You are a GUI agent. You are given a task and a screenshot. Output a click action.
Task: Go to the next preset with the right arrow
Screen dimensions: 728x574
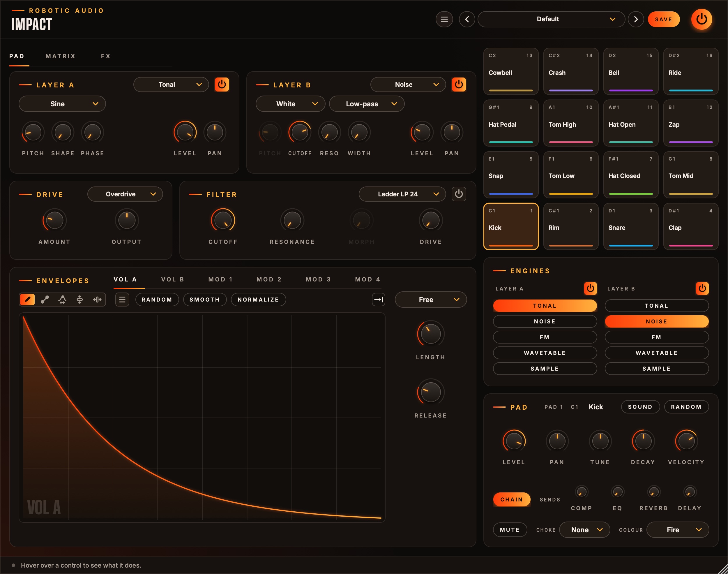636,19
